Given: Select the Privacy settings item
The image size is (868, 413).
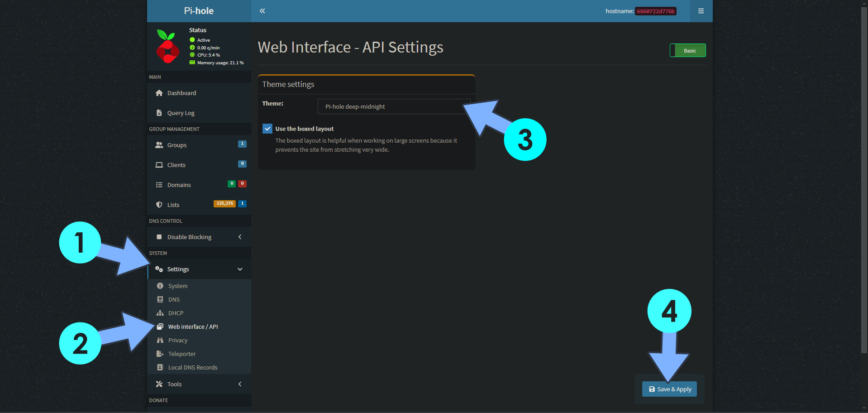Looking at the screenshot, I should pyautogui.click(x=199, y=340).
